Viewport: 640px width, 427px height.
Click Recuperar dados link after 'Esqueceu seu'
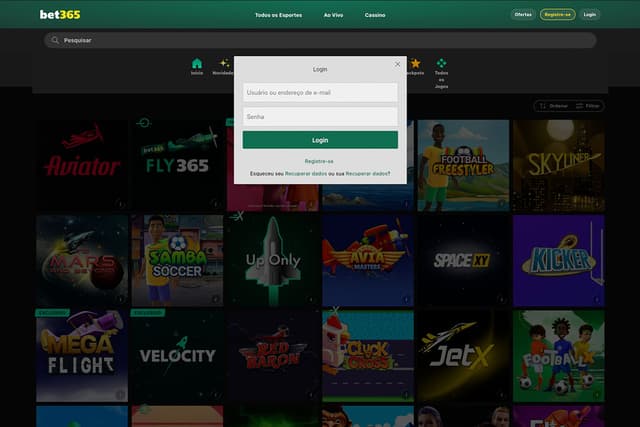pyautogui.click(x=306, y=173)
